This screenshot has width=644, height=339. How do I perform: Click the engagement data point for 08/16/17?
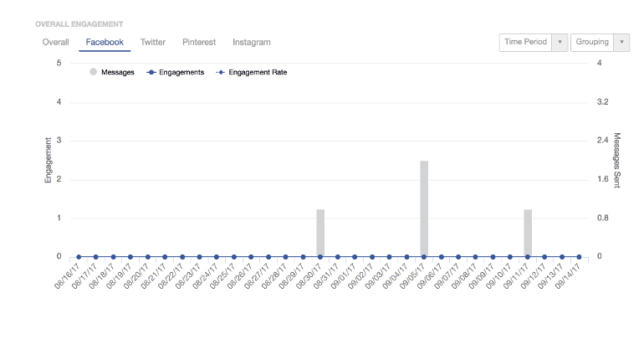pyautogui.click(x=79, y=257)
